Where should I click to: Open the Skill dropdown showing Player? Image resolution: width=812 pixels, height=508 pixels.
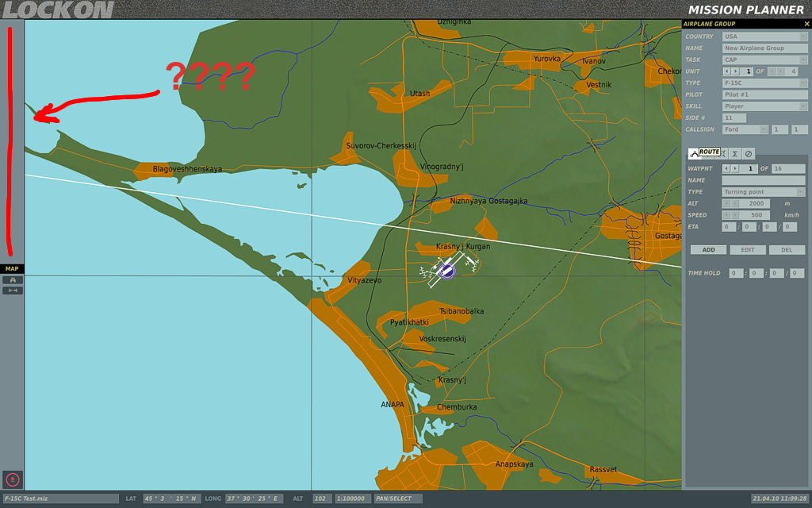(x=765, y=106)
